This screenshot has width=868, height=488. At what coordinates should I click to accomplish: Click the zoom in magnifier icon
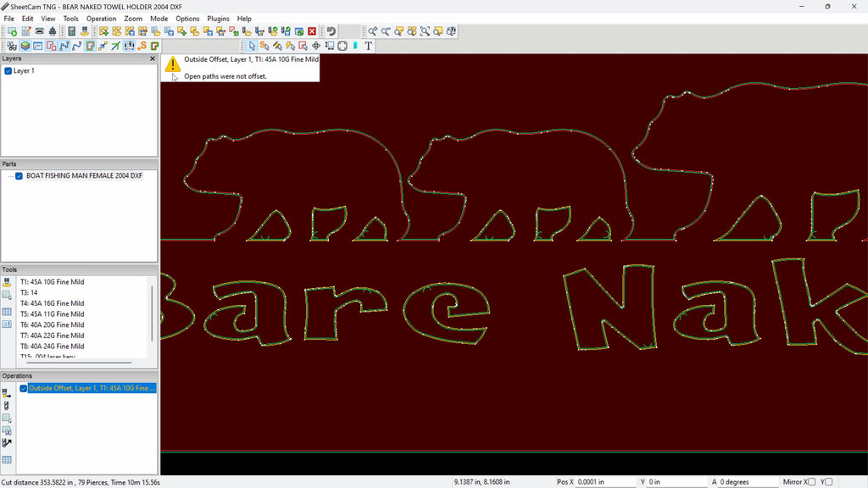373,31
